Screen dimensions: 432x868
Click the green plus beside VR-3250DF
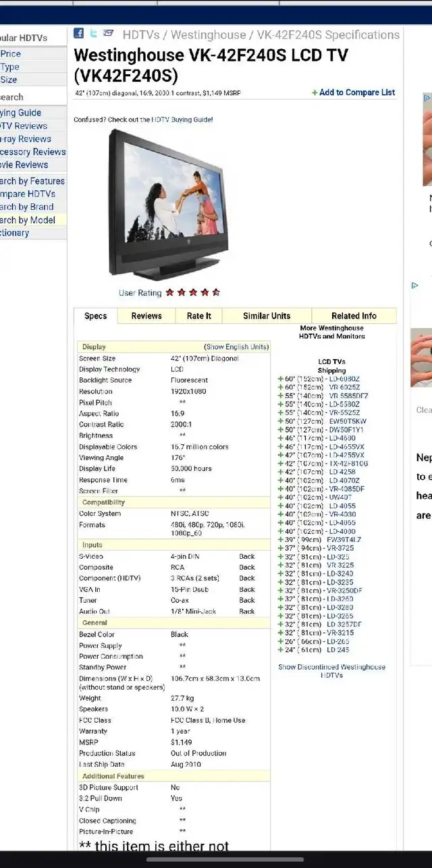(281, 591)
